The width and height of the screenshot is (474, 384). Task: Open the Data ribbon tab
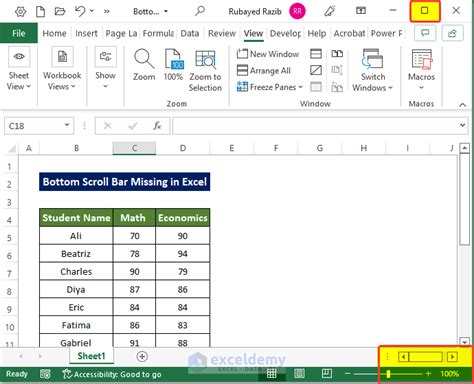(190, 33)
